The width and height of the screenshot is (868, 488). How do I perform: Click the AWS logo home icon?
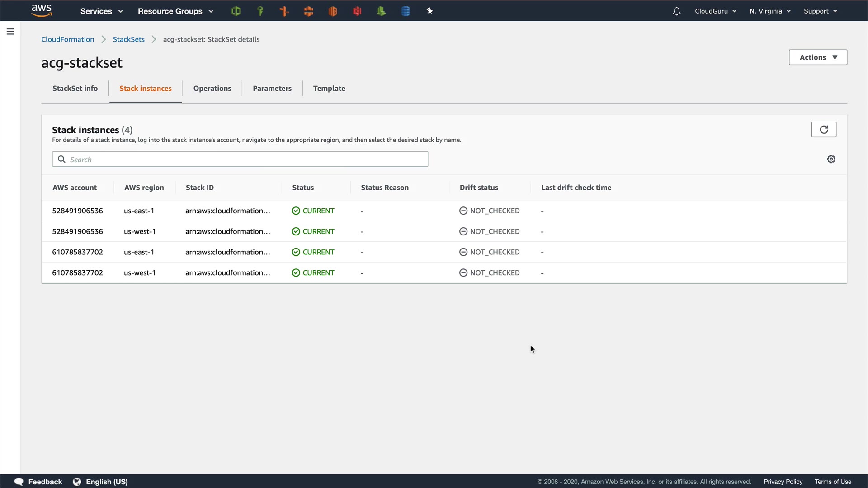[x=42, y=10]
